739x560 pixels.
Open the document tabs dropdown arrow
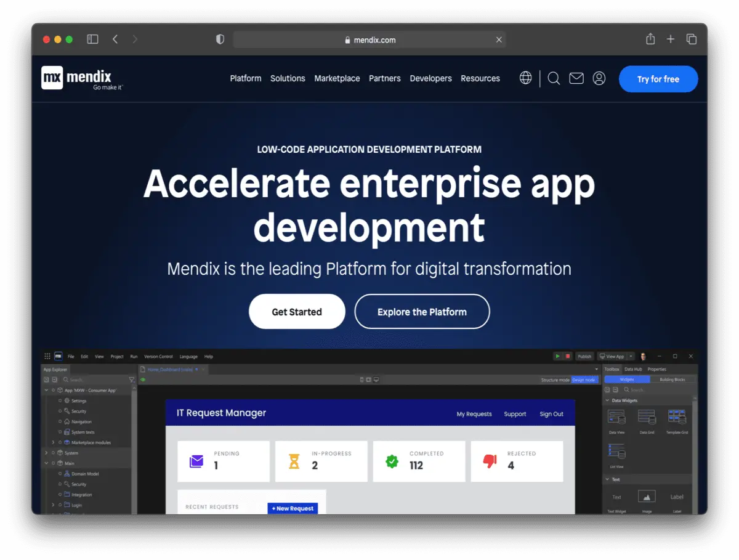[596, 369]
